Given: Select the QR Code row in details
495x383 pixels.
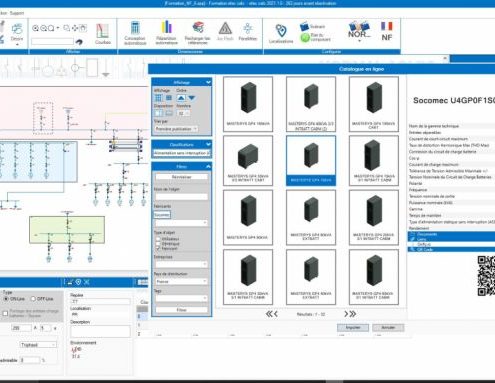Looking at the screenshot, I should 451,249.
